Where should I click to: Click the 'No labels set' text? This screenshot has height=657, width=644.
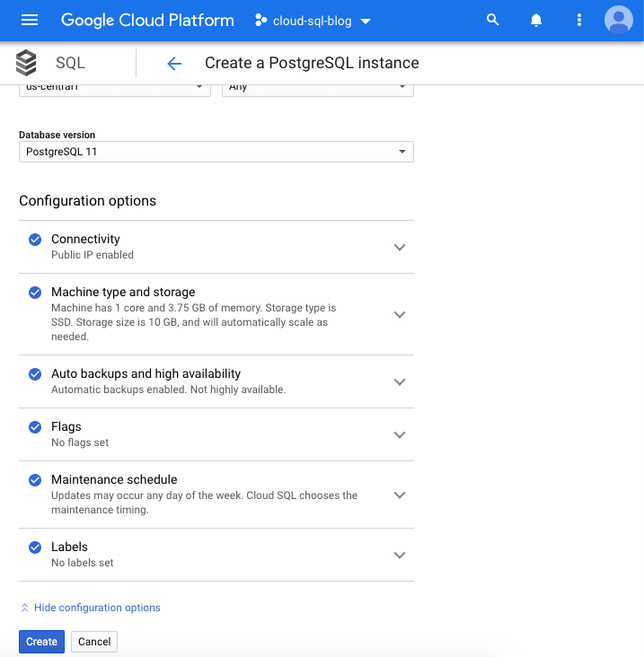tap(82, 563)
